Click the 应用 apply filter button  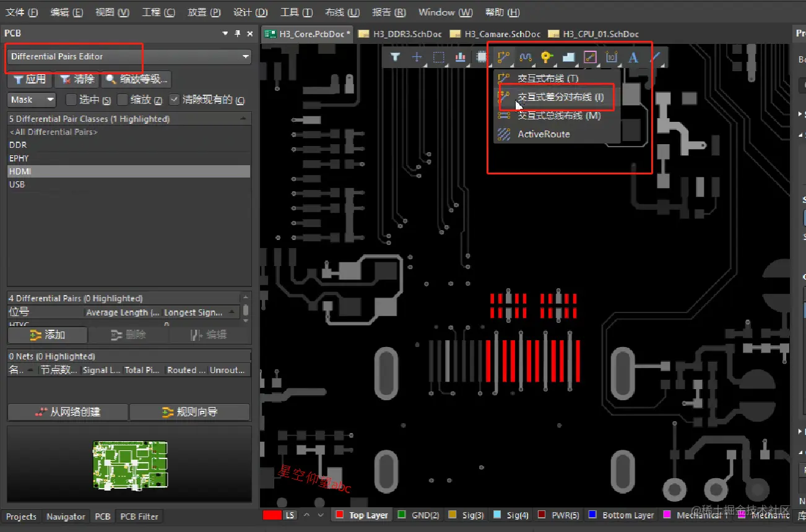29,79
